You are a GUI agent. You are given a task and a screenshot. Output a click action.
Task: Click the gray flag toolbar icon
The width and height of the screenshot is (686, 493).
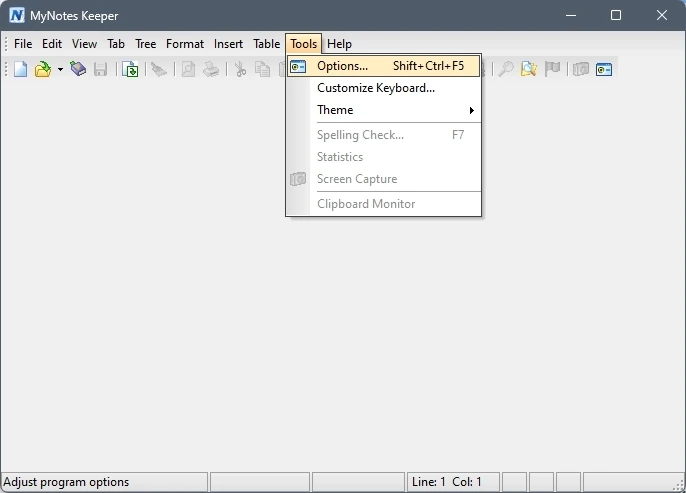click(x=552, y=69)
